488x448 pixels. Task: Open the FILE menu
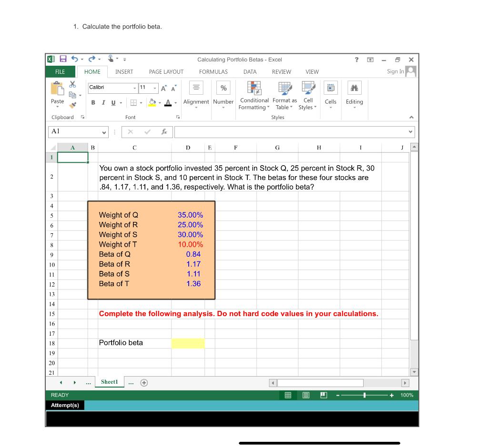[60, 72]
